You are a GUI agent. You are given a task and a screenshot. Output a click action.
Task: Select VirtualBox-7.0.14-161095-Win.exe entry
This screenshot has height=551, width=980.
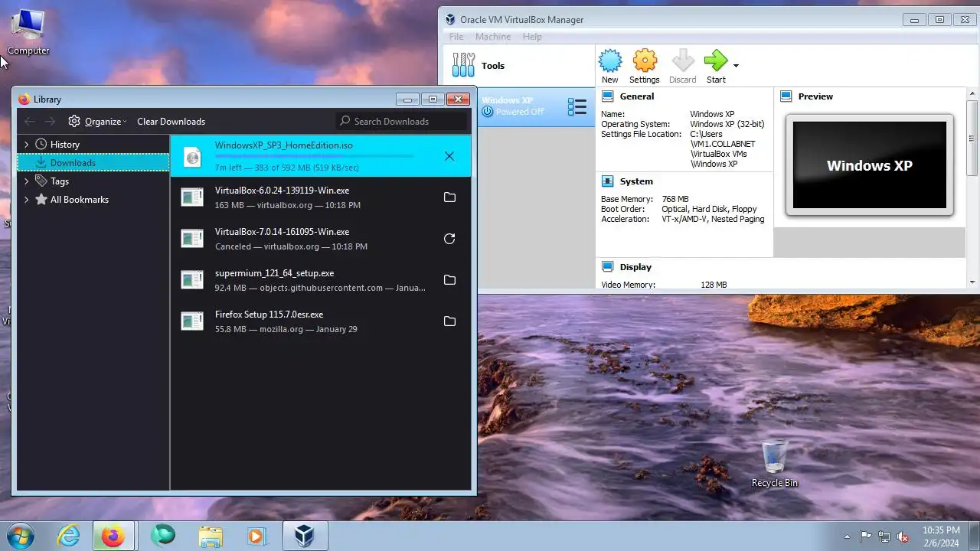point(321,239)
